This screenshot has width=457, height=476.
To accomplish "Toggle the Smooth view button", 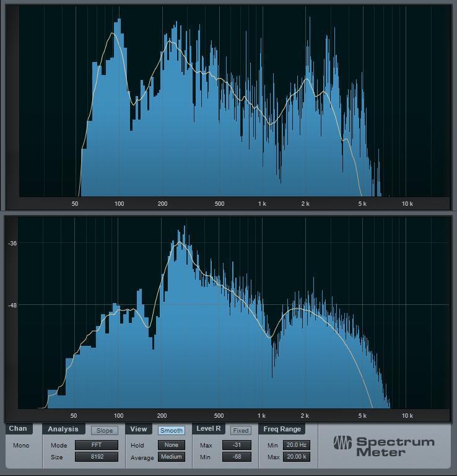I will click(x=172, y=431).
